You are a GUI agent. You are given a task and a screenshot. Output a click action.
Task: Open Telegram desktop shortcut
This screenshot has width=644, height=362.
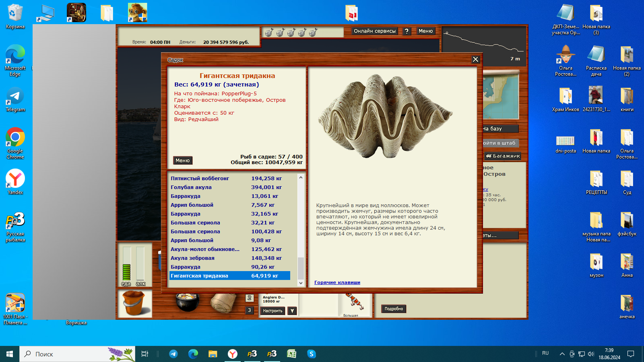tap(15, 100)
